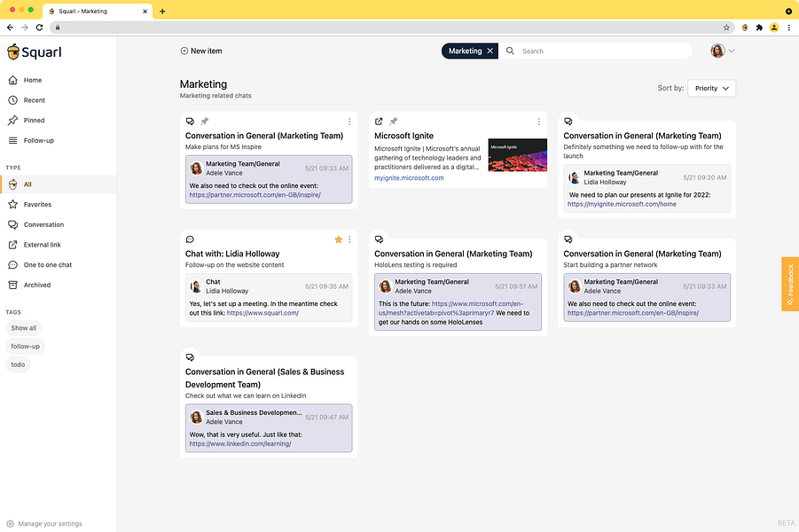
Task: Open Chrome profile icon
Action: pos(774,27)
